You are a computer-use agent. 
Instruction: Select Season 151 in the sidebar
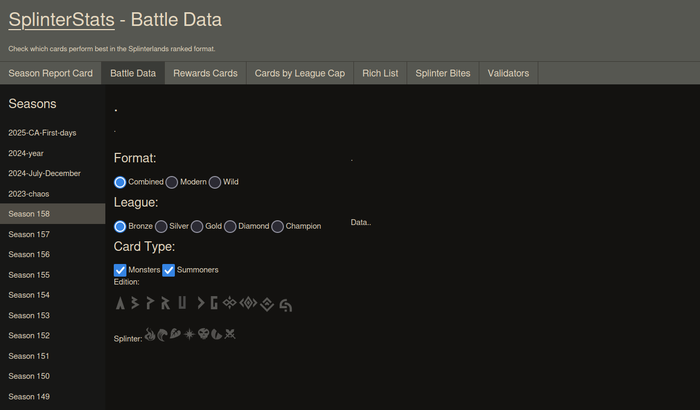point(53,356)
